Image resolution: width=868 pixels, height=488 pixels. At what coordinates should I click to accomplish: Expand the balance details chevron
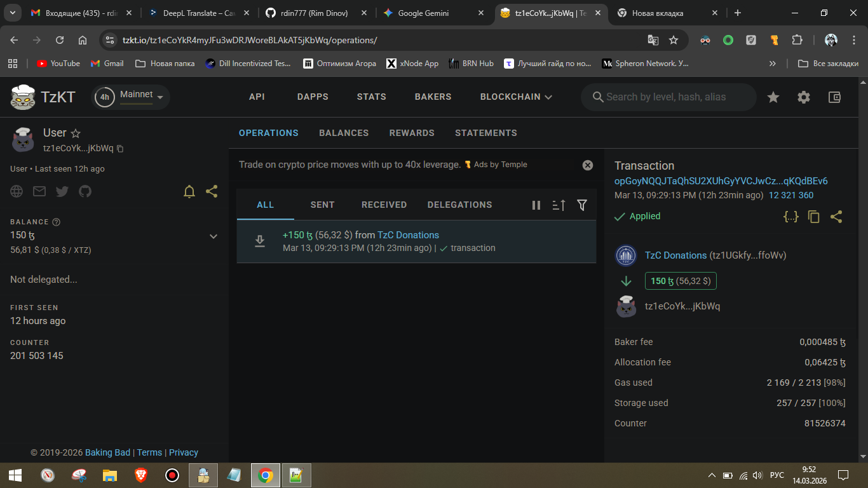214,236
